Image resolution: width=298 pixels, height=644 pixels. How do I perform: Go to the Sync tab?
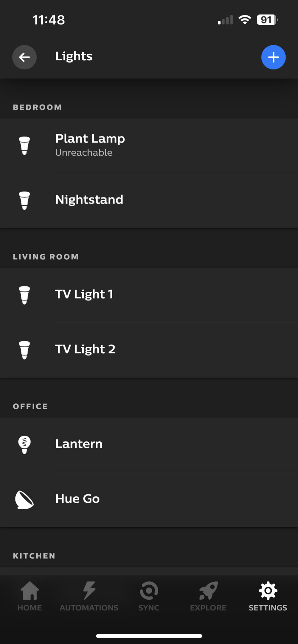coord(149,596)
